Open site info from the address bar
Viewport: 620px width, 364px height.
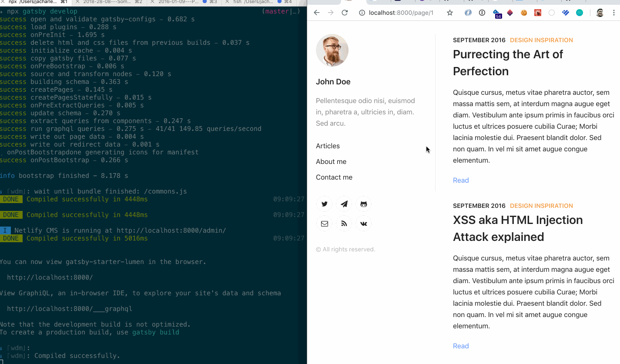point(362,13)
